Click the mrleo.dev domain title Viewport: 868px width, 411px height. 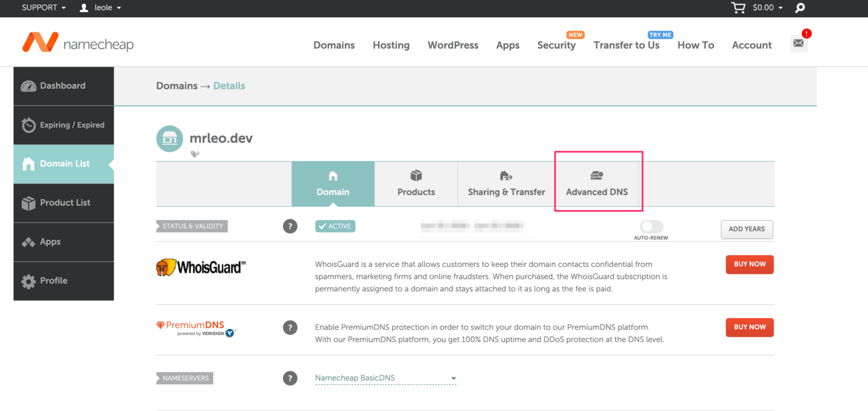click(221, 138)
